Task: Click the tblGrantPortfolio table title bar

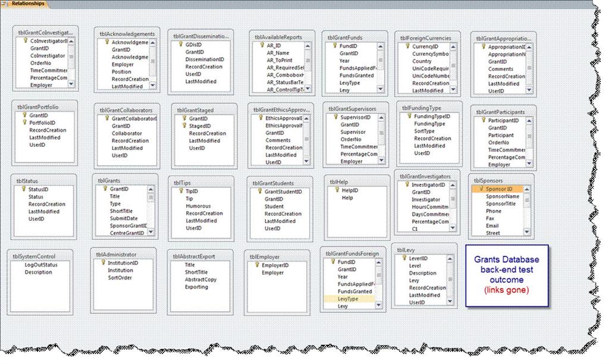Action: 45,107
